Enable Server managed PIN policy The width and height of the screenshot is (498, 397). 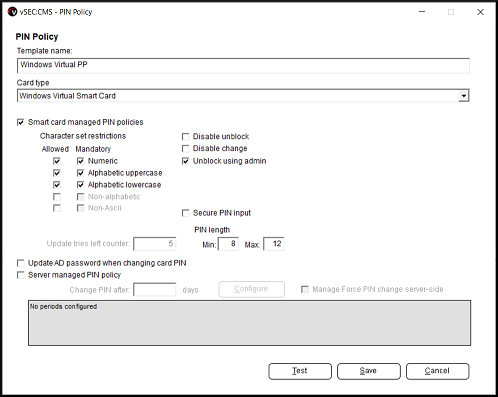[21, 275]
